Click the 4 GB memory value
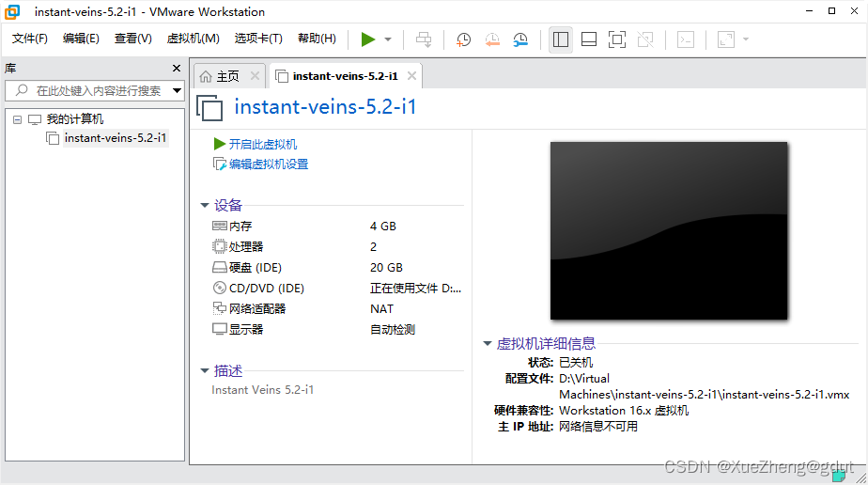The image size is (868, 485). 383,226
